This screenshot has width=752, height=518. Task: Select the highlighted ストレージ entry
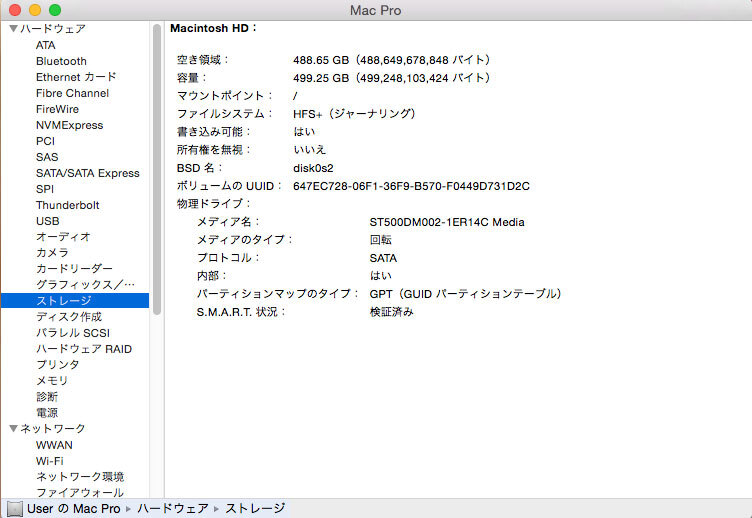coord(75,301)
